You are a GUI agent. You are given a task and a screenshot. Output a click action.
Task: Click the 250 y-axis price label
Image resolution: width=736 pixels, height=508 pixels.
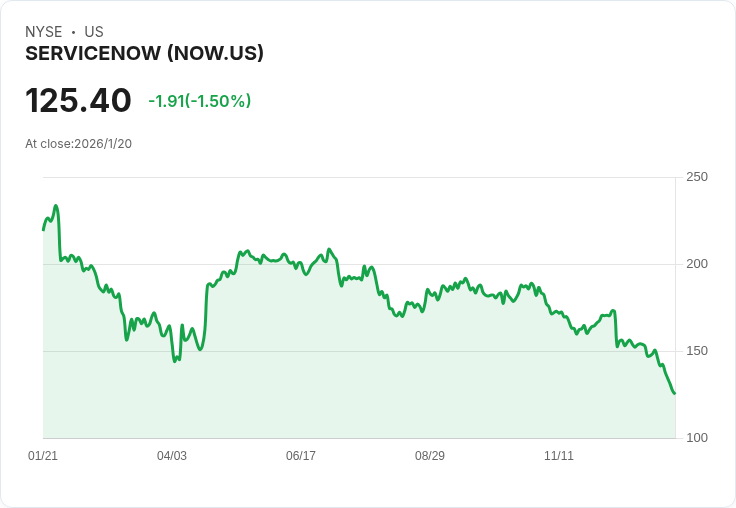(x=697, y=177)
